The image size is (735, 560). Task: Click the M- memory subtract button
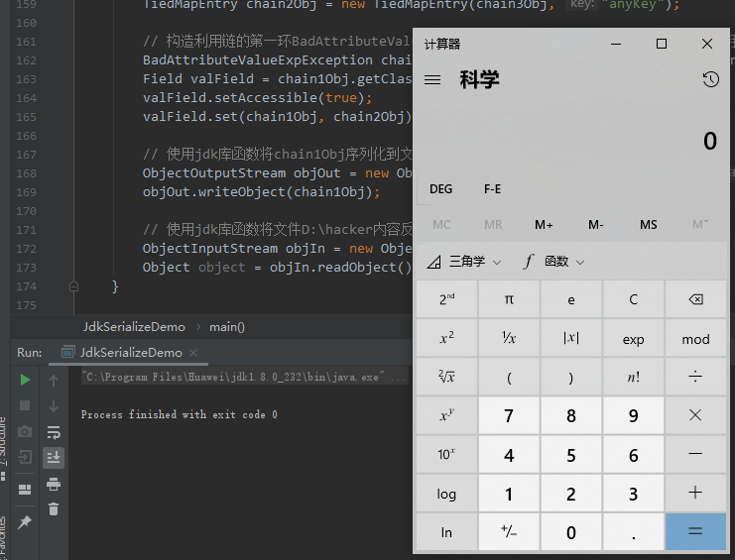coord(596,225)
